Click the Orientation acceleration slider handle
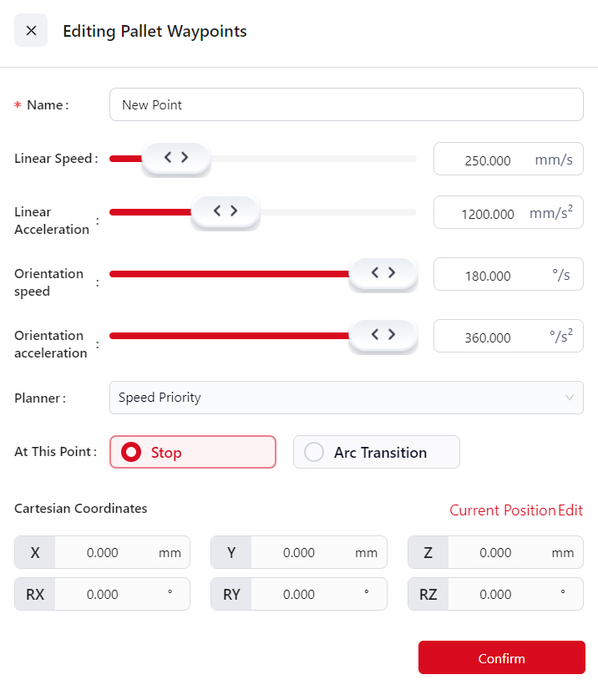This screenshot has height=700, width=598. point(383,335)
